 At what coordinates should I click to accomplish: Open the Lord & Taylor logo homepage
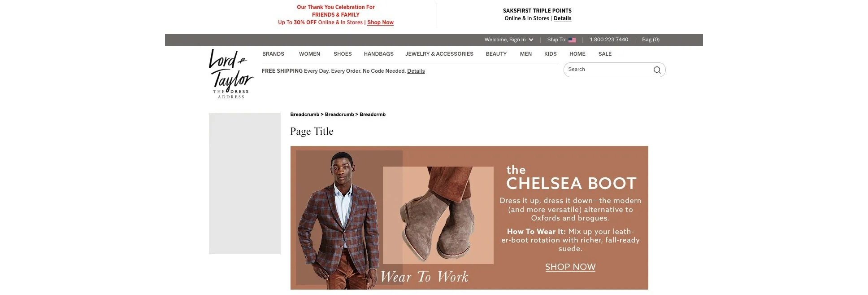coord(231,74)
